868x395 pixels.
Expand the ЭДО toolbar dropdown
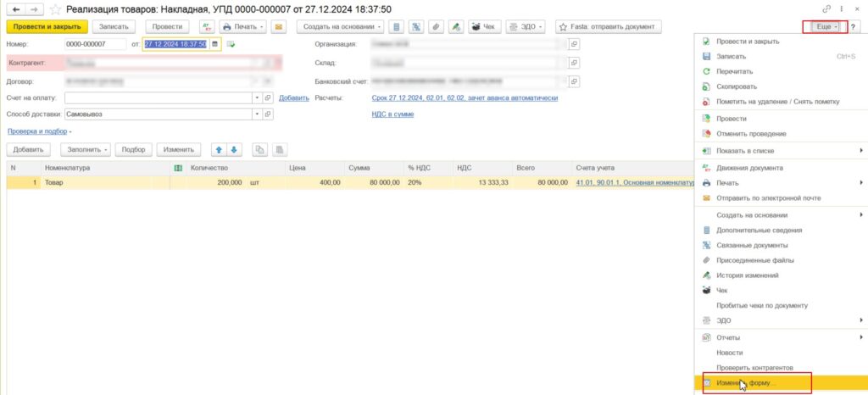coord(526,26)
